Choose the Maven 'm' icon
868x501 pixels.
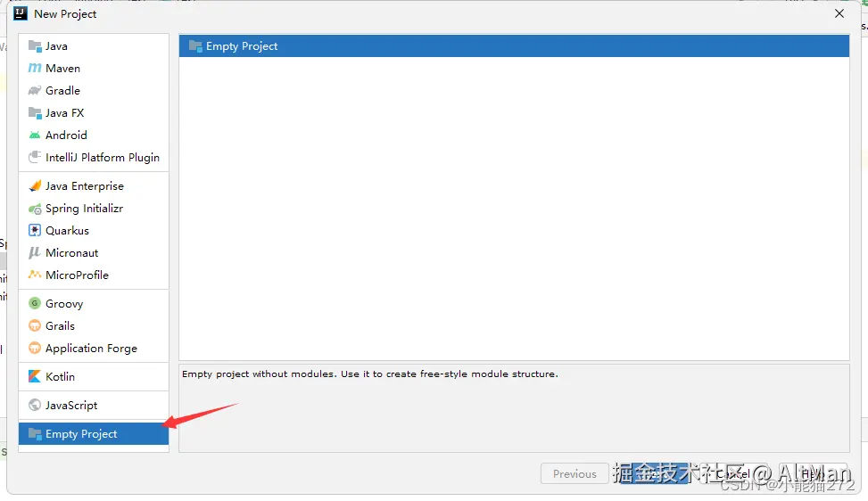tap(35, 68)
